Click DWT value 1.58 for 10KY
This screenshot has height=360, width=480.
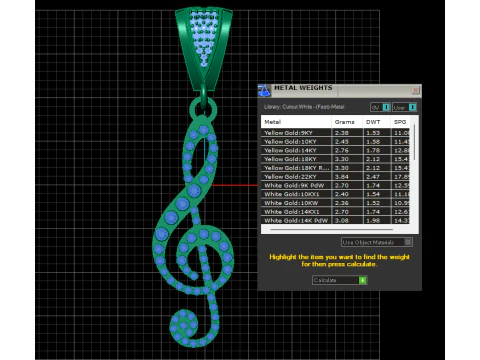point(373,141)
